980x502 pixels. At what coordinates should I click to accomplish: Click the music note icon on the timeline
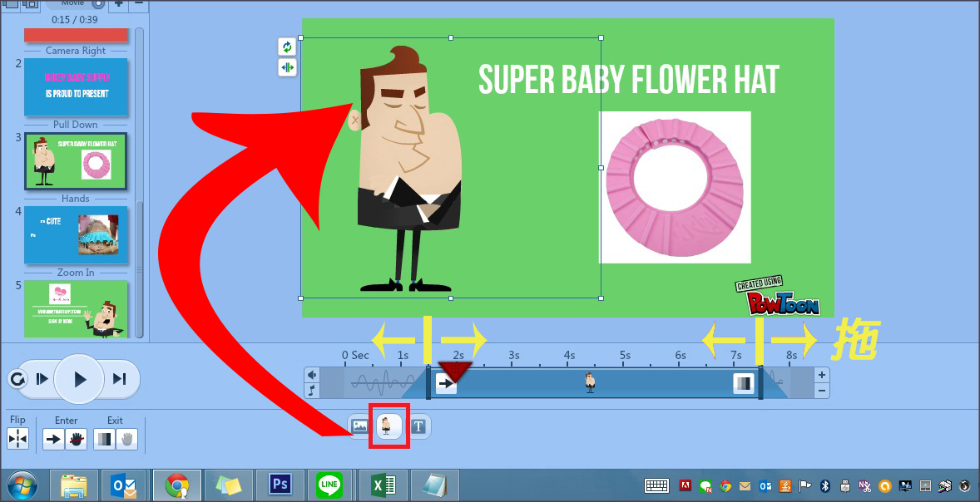pyautogui.click(x=312, y=390)
